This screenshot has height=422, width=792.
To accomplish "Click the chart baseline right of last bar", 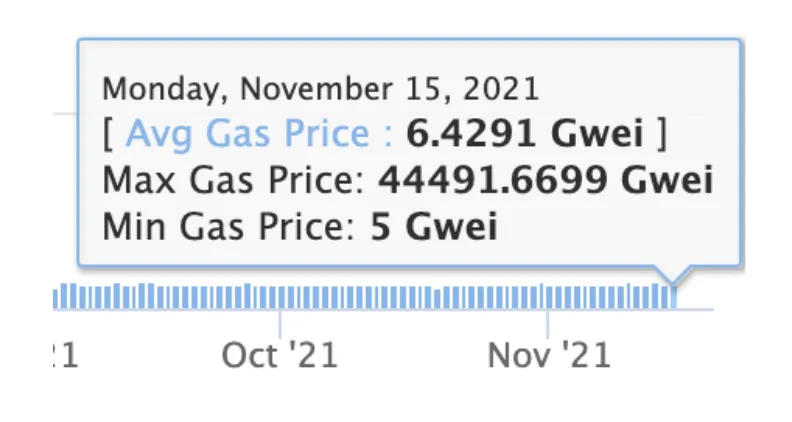I will 696,309.
